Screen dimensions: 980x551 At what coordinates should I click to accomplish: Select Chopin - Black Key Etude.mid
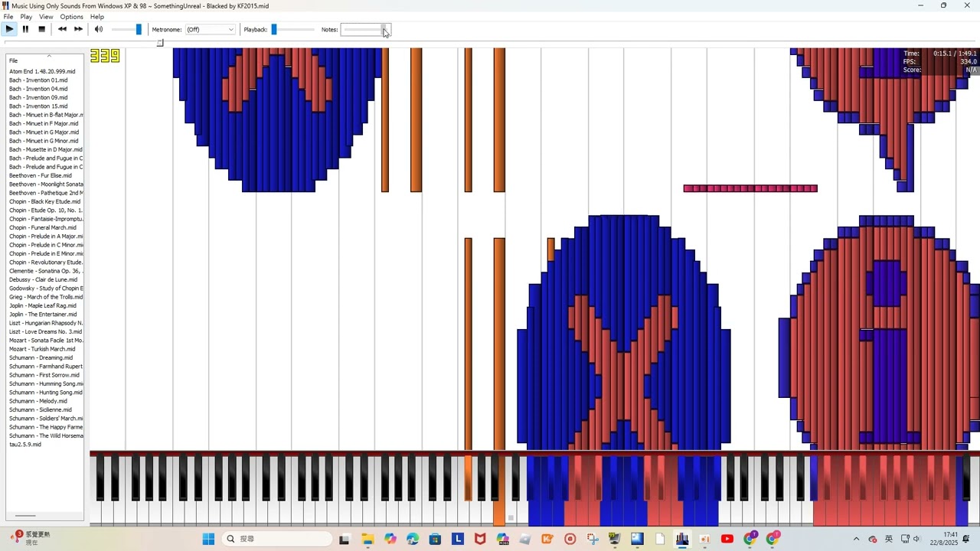[x=44, y=201]
